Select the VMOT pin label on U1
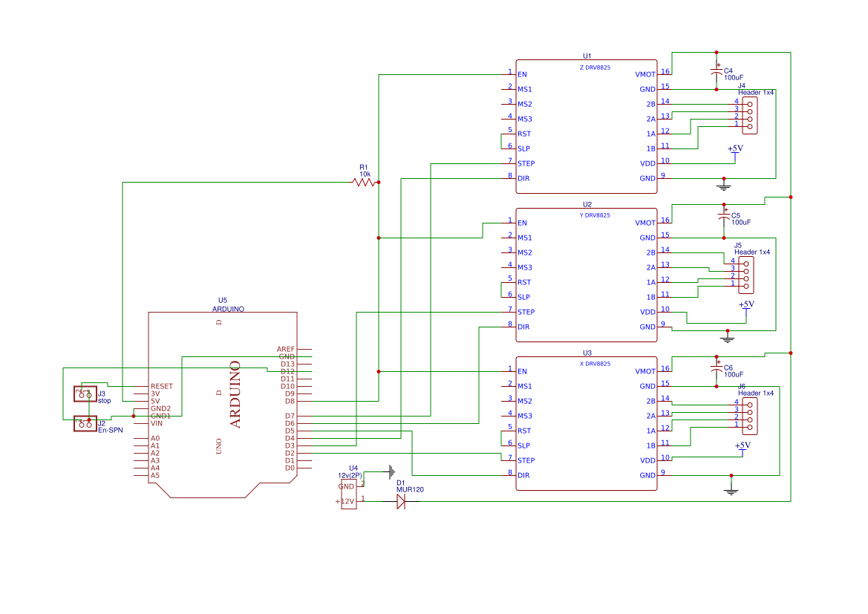The width and height of the screenshot is (868, 614). coord(645,74)
